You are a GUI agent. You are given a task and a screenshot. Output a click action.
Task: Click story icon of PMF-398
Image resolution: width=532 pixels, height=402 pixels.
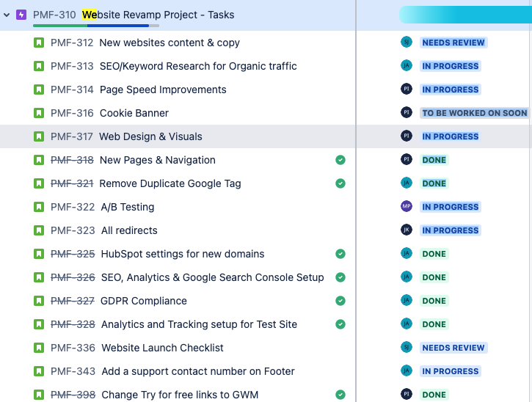click(x=39, y=395)
